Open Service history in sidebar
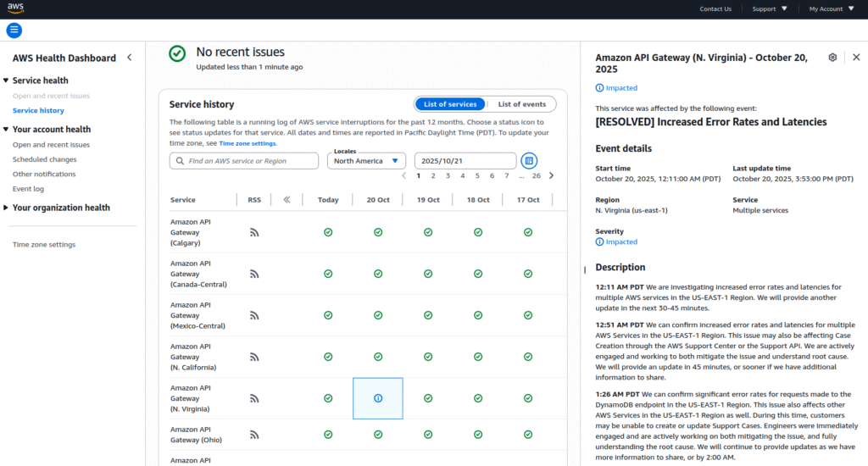This screenshot has width=868, height=466. click(x=38, y=111)
